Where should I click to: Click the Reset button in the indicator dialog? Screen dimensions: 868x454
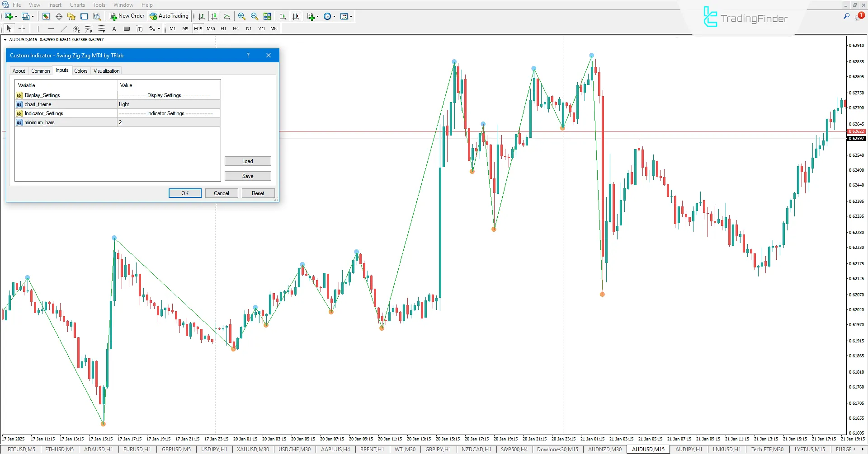tap(258, 193)
